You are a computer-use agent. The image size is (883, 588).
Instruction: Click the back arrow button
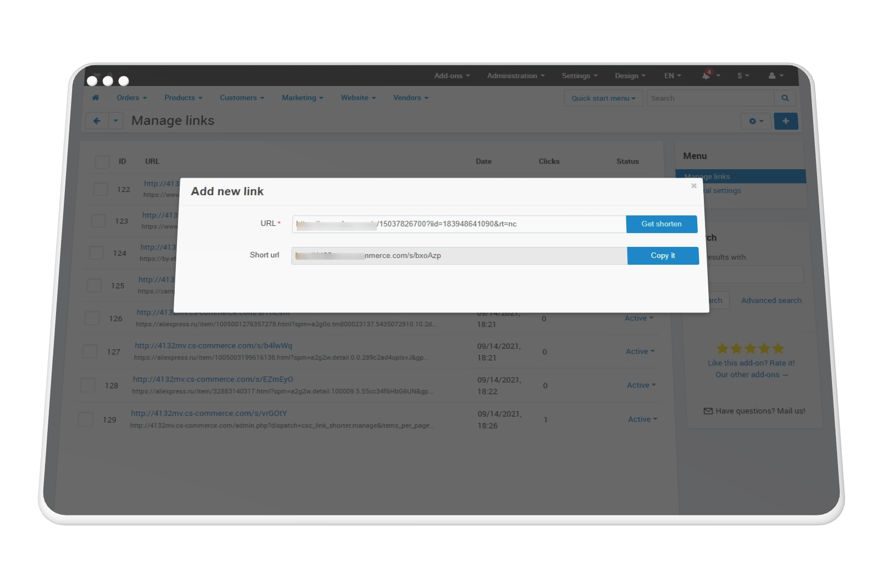(97, 120)
